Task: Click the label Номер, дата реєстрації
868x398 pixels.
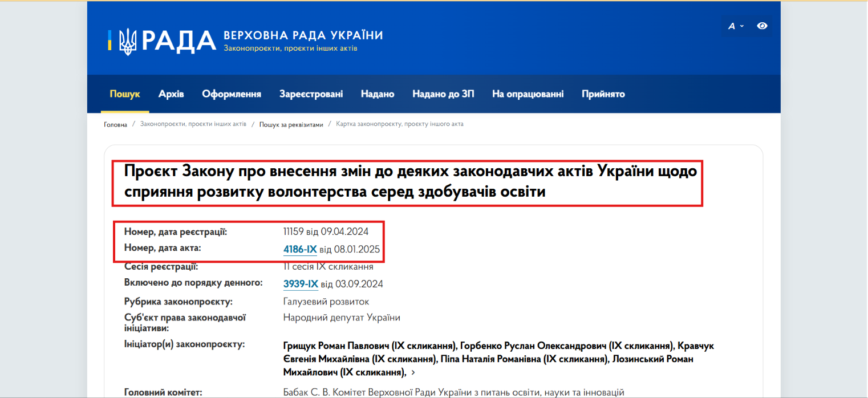Action: (x=176, y=232)
